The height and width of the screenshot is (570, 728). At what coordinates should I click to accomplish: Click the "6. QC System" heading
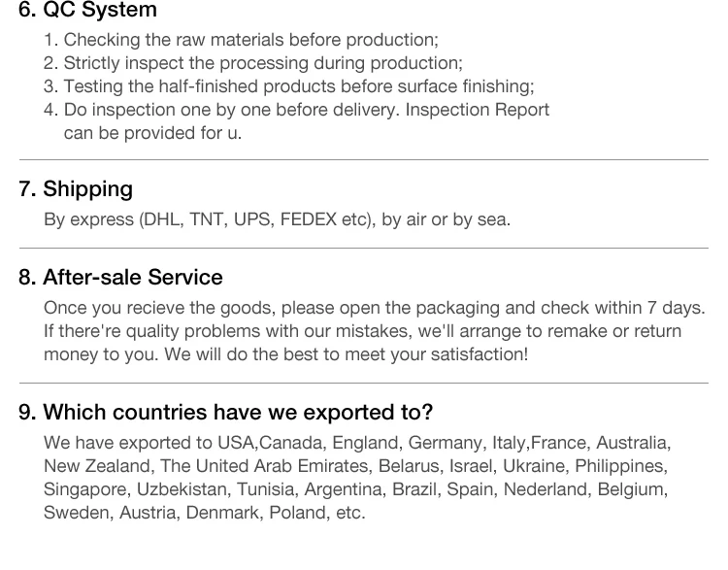(x=87, y=12)
